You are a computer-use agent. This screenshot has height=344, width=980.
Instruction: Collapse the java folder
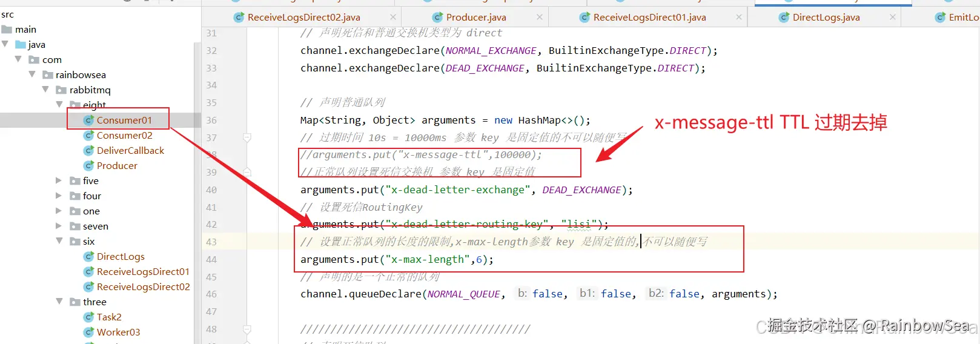point(5,44)
